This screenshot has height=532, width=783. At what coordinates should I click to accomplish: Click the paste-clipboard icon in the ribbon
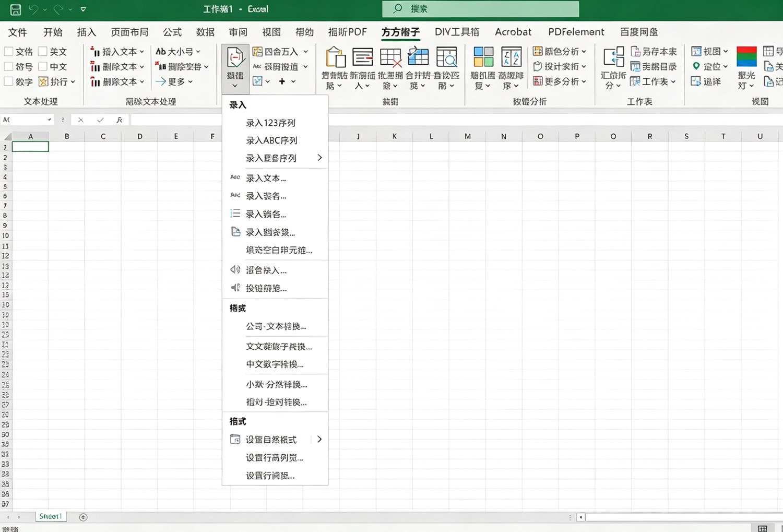(335, 57)
